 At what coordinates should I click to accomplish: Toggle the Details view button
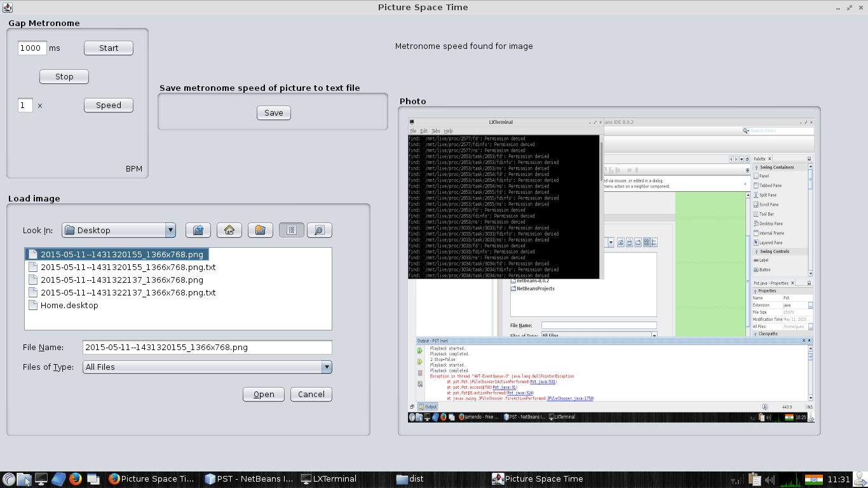(x=320, y=230)
